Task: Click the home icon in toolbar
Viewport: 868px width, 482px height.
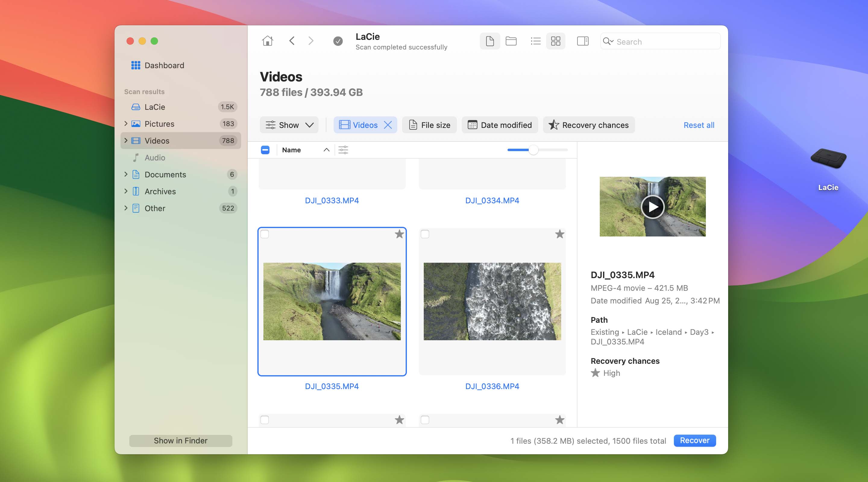Action: pyautogui.click(x=267, y=41)
